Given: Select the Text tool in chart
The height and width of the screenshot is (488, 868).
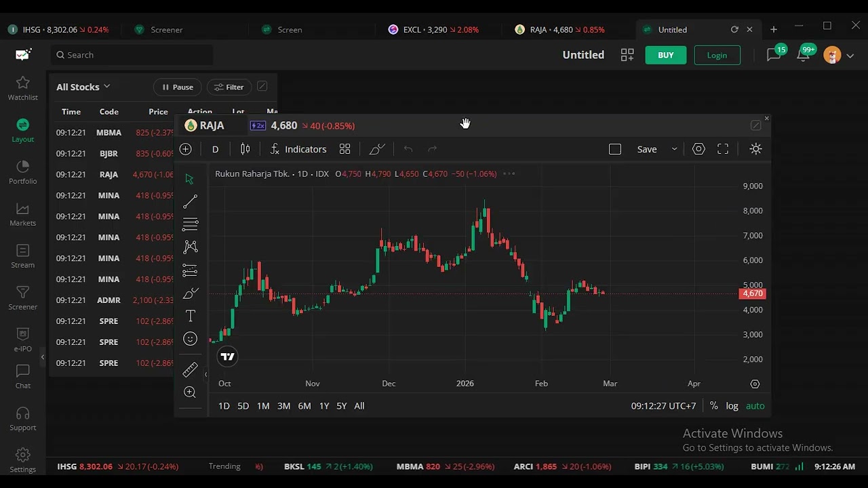Looking at the screenshot, I should (190, 316).
